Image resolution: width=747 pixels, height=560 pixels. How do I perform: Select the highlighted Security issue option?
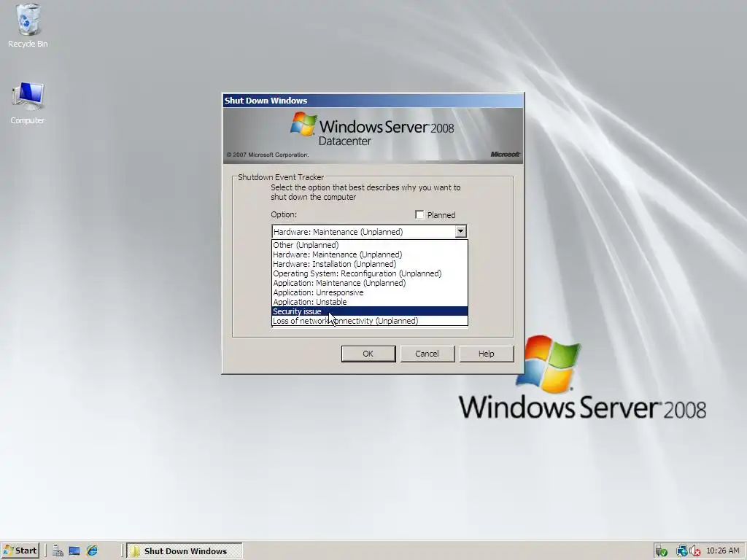(370, 311)
